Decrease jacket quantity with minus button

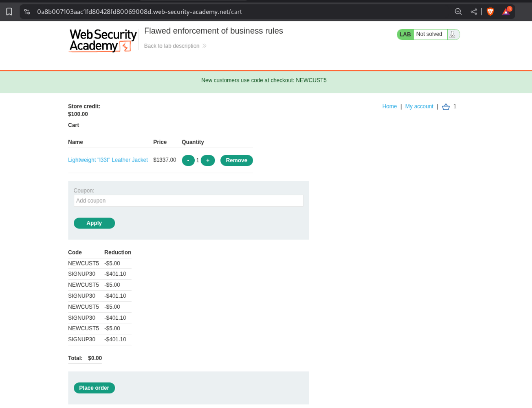(188, 160)
